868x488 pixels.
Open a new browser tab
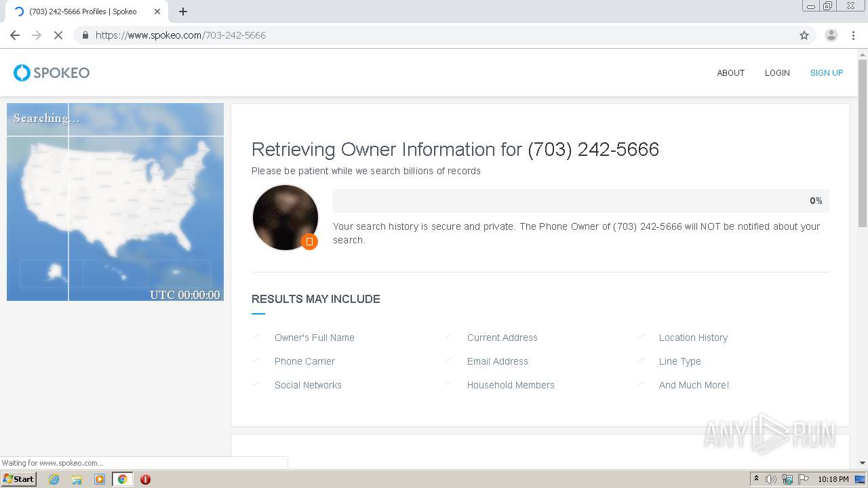[x=183, y=12]
